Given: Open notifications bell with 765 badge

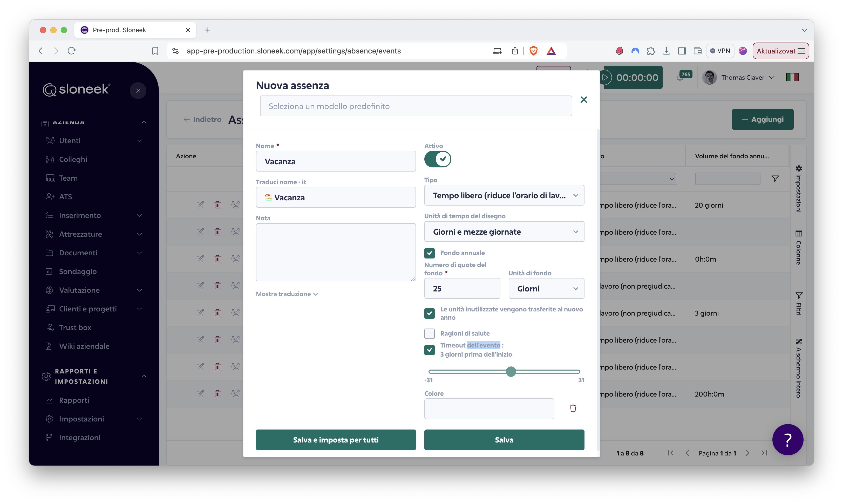Looking at the screenshot, I should [680, 77].
